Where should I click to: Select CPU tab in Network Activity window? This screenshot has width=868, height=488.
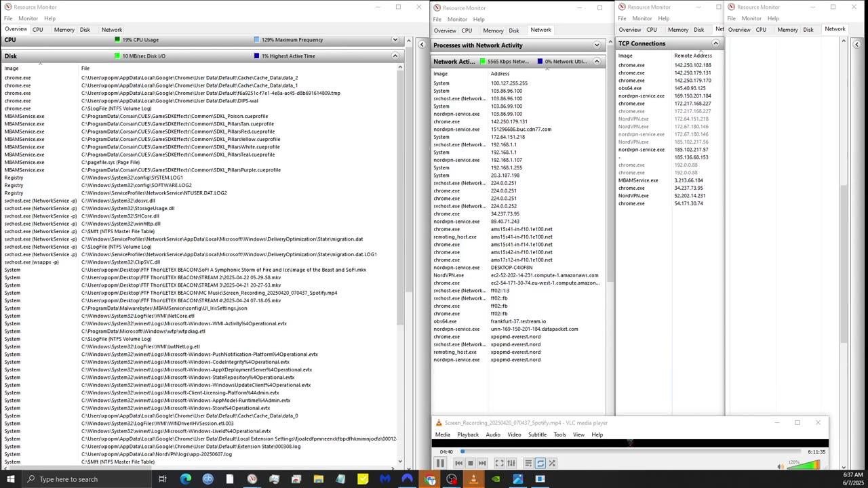tap(467, 30)
